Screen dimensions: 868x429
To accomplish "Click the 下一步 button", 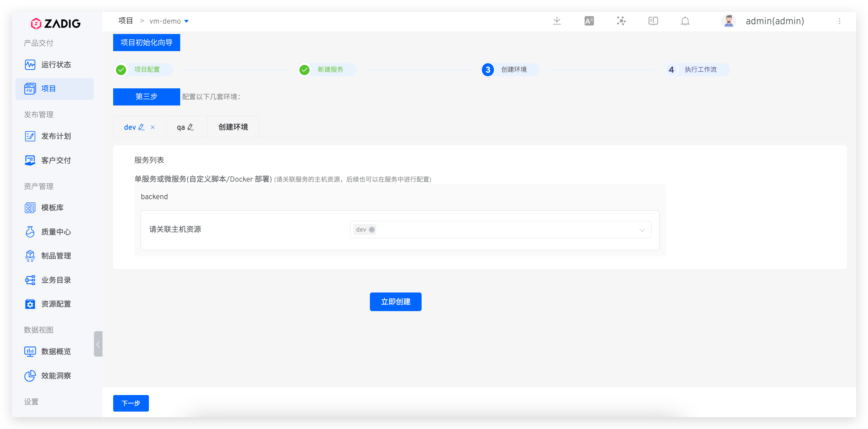I will tap(131, 403).
